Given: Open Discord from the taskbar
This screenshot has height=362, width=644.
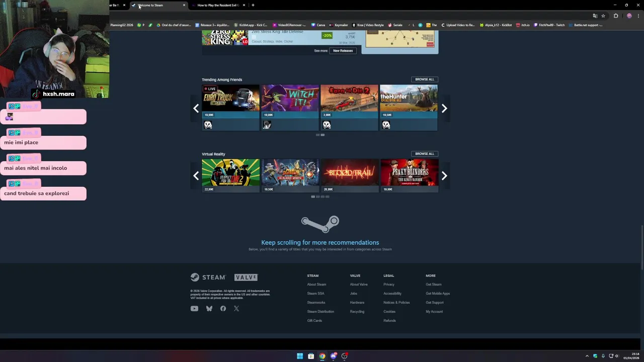Looking at the screenshot, I should 333,356.
